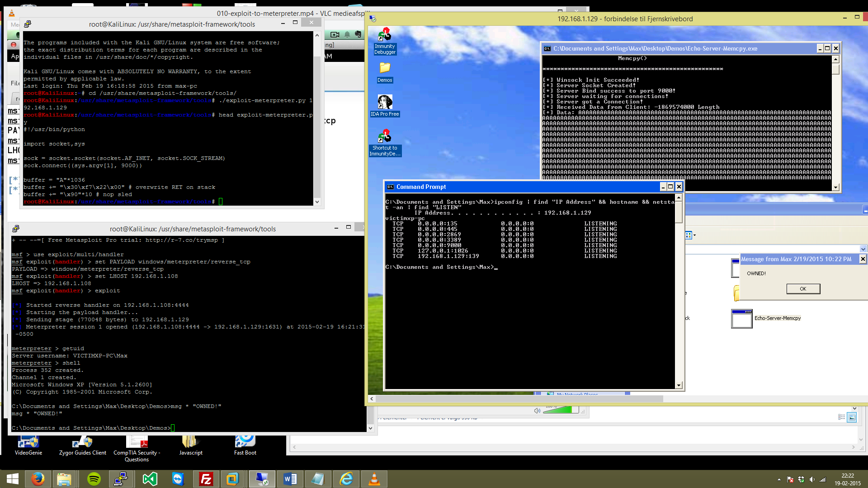The height and width of the screenshot is (488, 868).
Task: Open Firefox from the taskbar
Action: click(38, 479)
